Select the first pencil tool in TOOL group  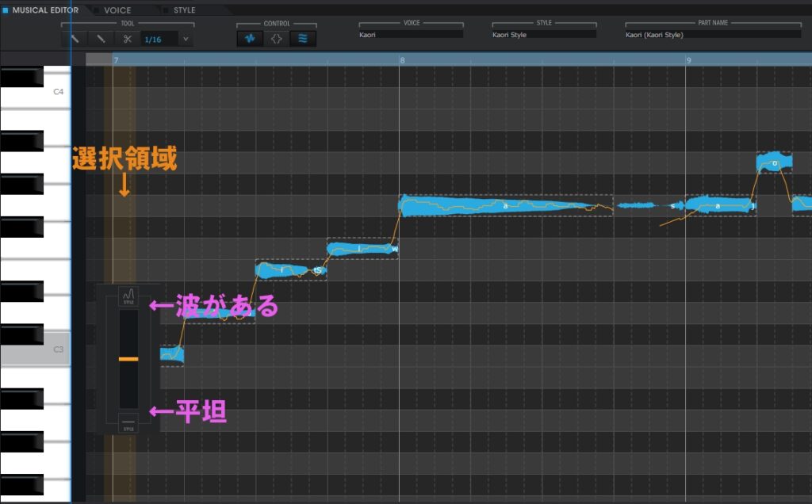click(74, 38)
